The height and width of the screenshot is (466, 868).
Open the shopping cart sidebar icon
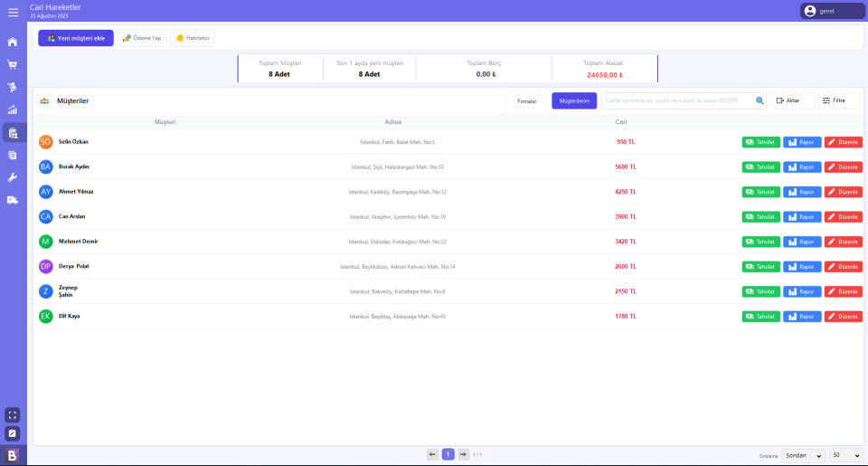pos(13,64)
